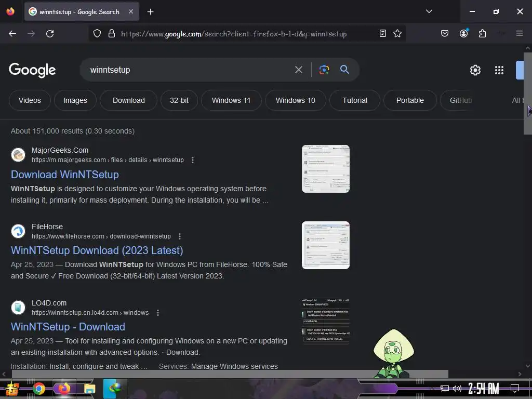Open the Pocket save icon
Viewport: 532px width, 399px height.
click(x=445, y=33)
